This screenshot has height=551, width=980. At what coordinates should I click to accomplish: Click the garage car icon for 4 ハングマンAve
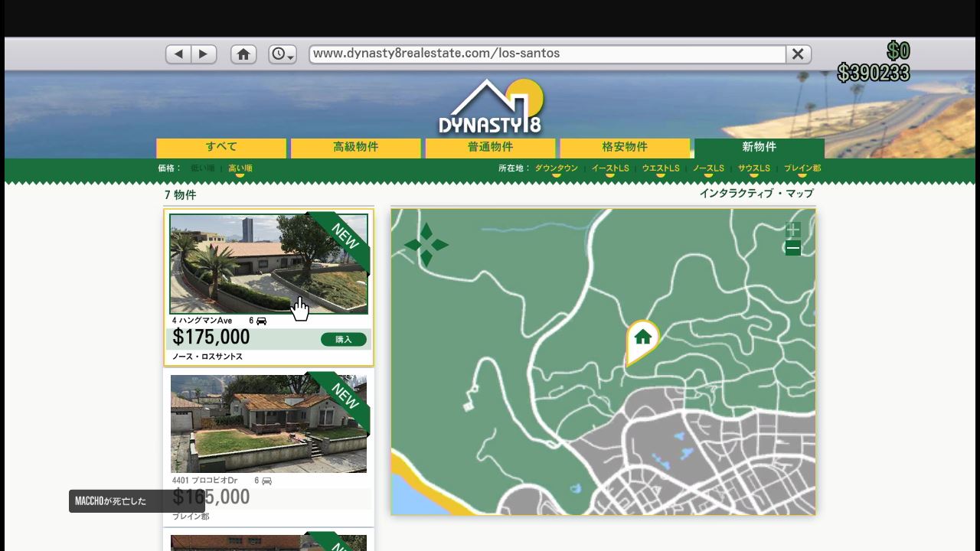262,321
